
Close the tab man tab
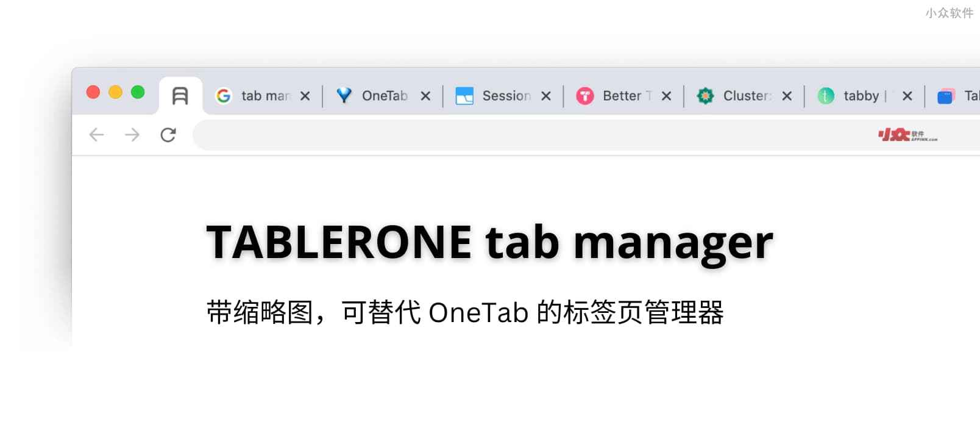(x=305, y=96)
